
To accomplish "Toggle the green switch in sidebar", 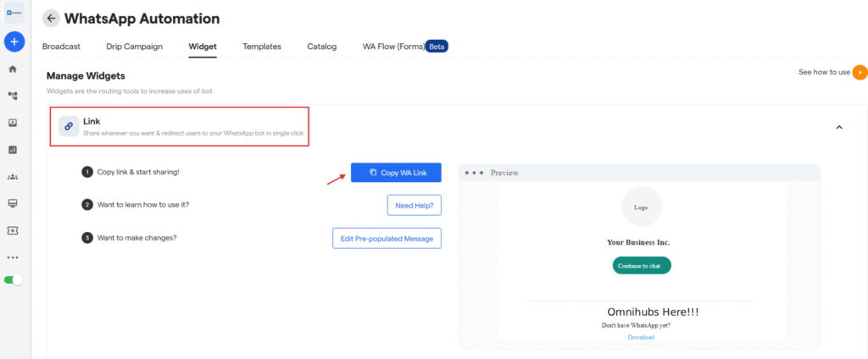I will point(14,279).
